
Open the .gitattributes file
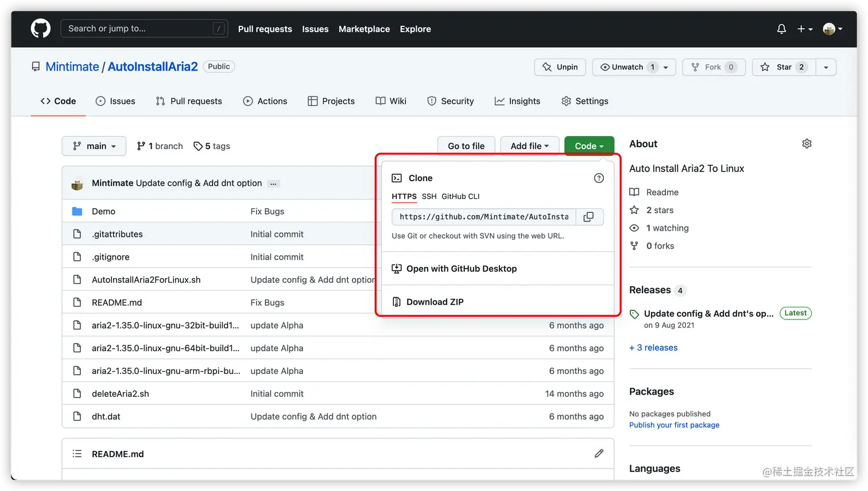117,234
